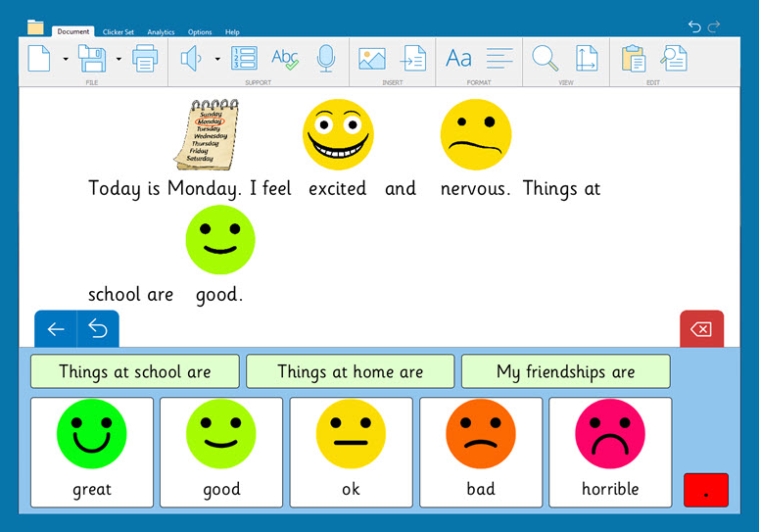Switch to the Analytics tab
The width and height of the screenshot is (760, 532).
161,32
